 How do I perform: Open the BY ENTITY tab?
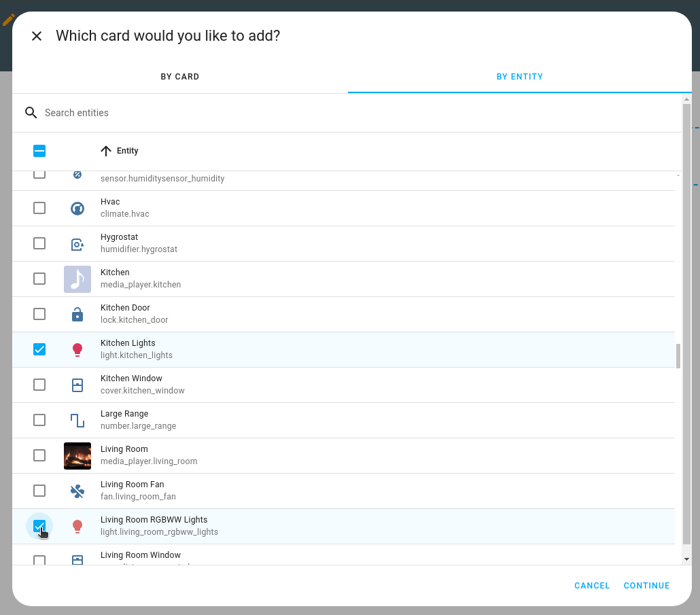(x=519, y=77)
